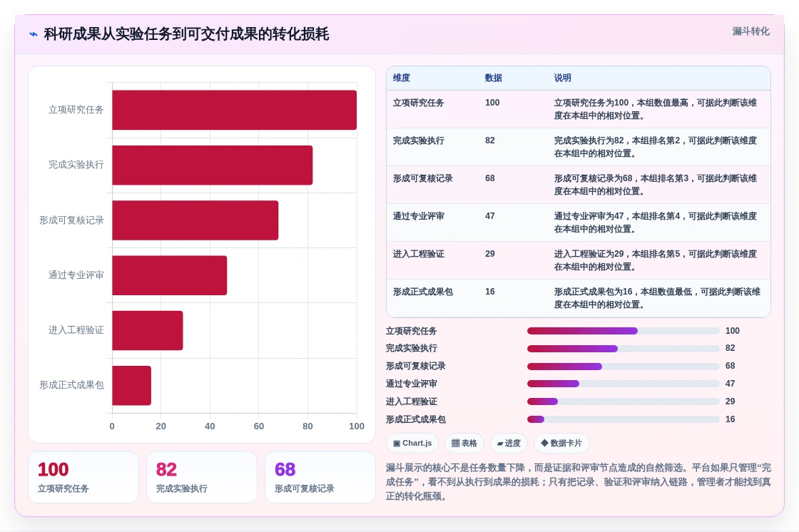Click the description starting 形成正式成果包为16
This screenshot has height=532, width=799.
click(x=657, y=298)
